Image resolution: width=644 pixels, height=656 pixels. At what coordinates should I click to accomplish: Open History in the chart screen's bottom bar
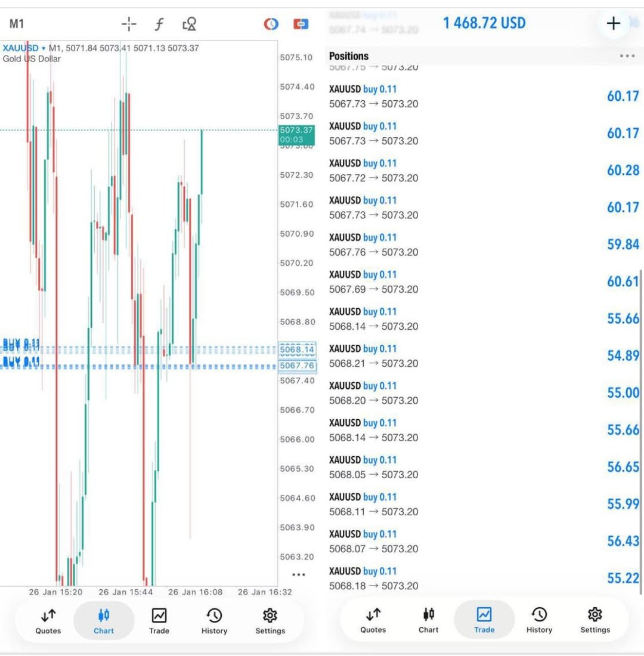[x=214, y=621]
